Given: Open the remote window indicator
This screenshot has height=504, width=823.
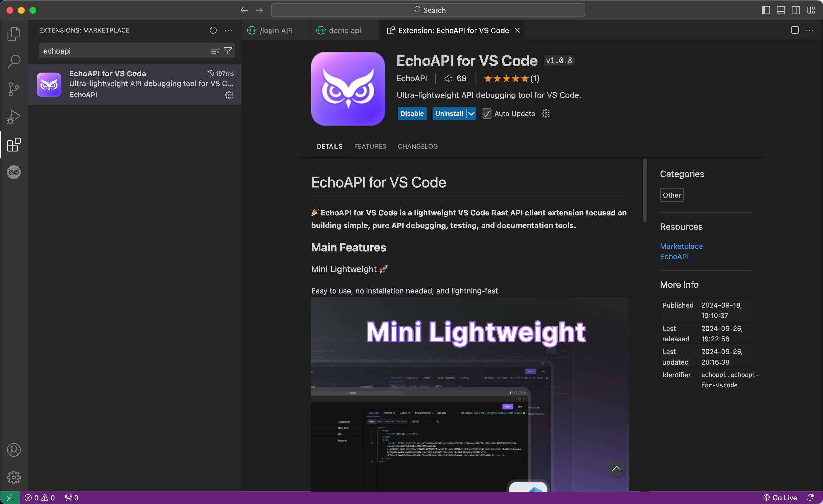Looking at the screenshot, I should [10, 498].
